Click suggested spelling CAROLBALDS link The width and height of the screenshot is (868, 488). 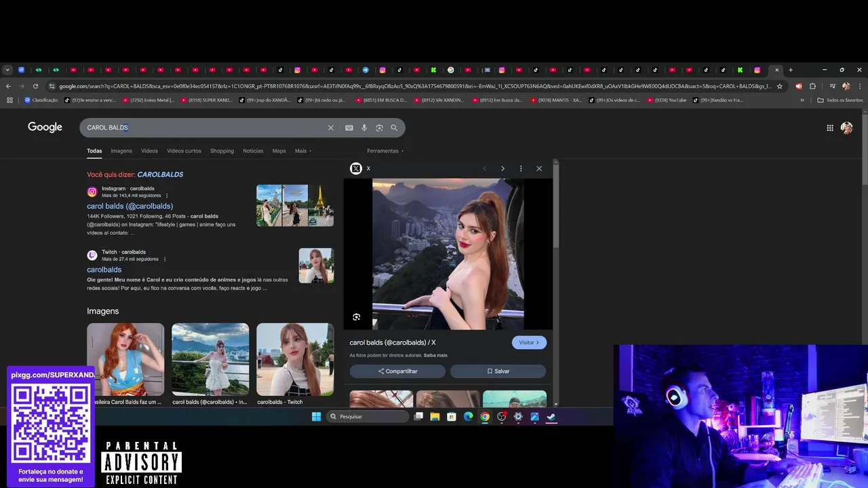click(x=160, y=174)
